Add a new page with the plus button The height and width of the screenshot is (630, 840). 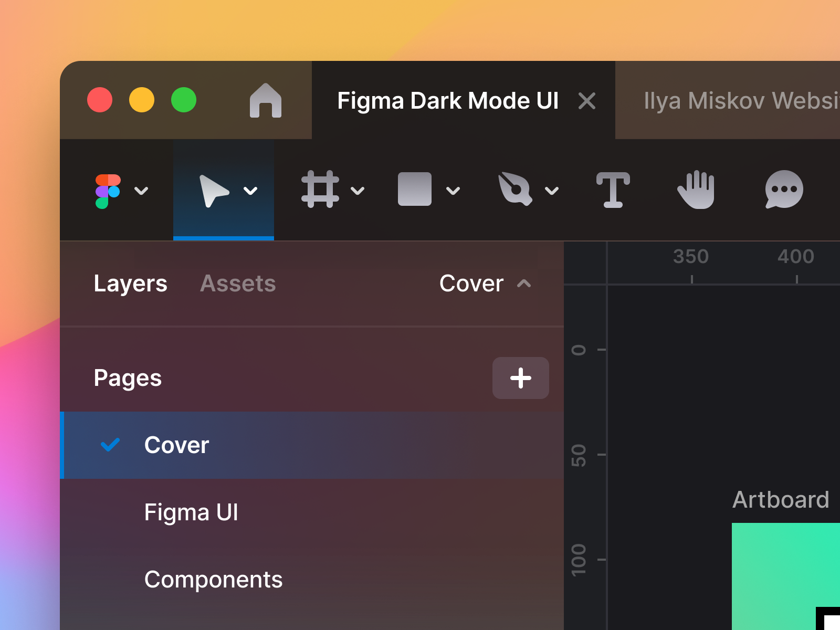(520, 377)
